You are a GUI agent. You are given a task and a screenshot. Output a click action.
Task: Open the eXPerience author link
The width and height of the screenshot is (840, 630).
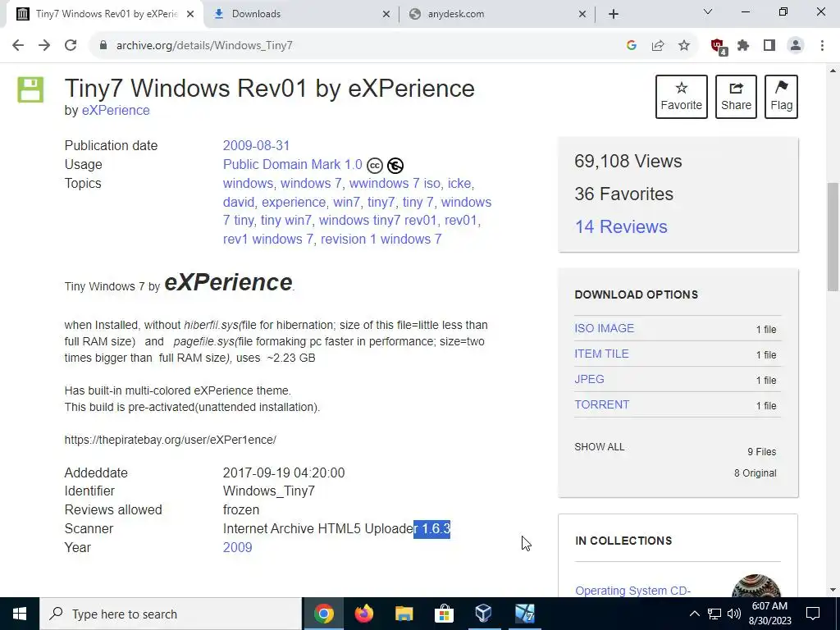pos(116,111)
